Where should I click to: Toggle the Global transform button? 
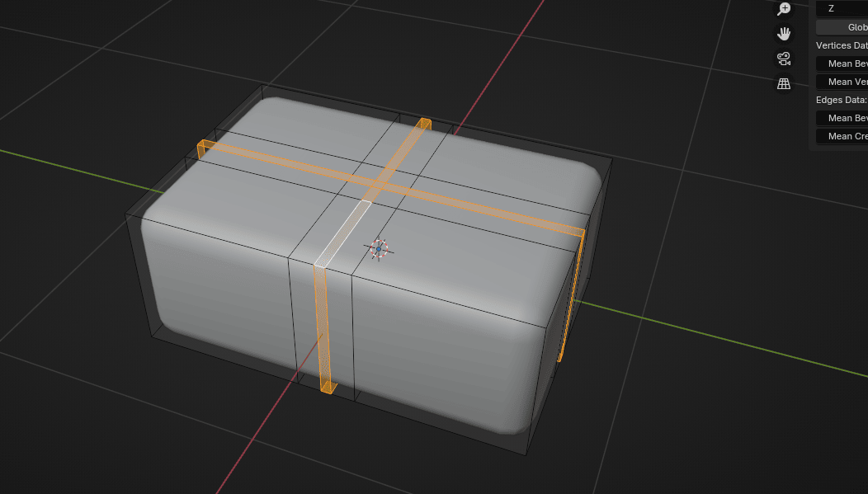click(x=842, y=27)
